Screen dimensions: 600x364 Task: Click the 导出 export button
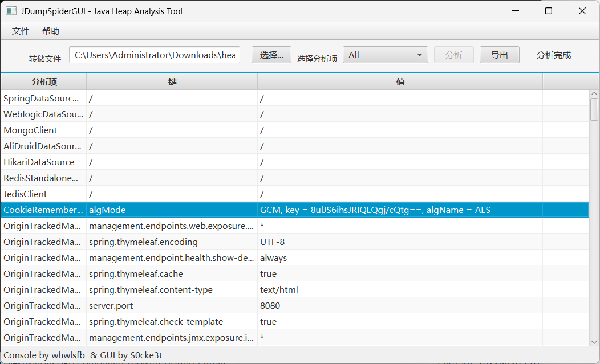(x=499, y=55)
